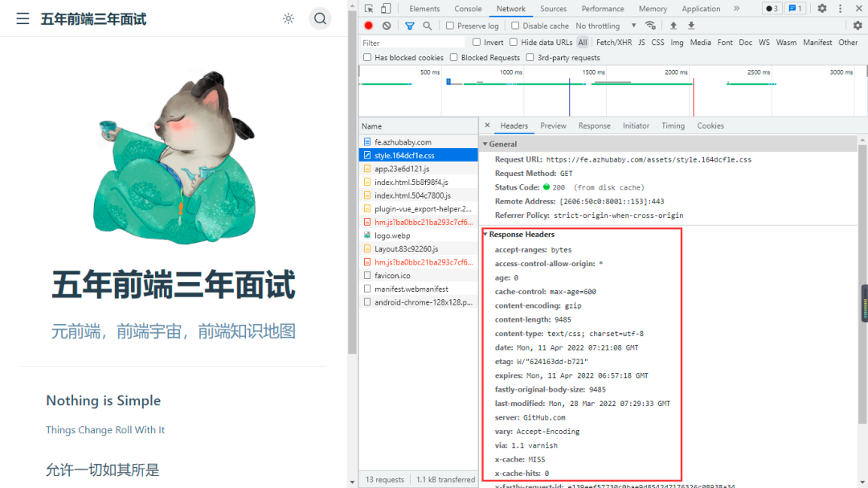Switch to the Console tab
This screenshot has height=488, width=868.
point(468,8)
